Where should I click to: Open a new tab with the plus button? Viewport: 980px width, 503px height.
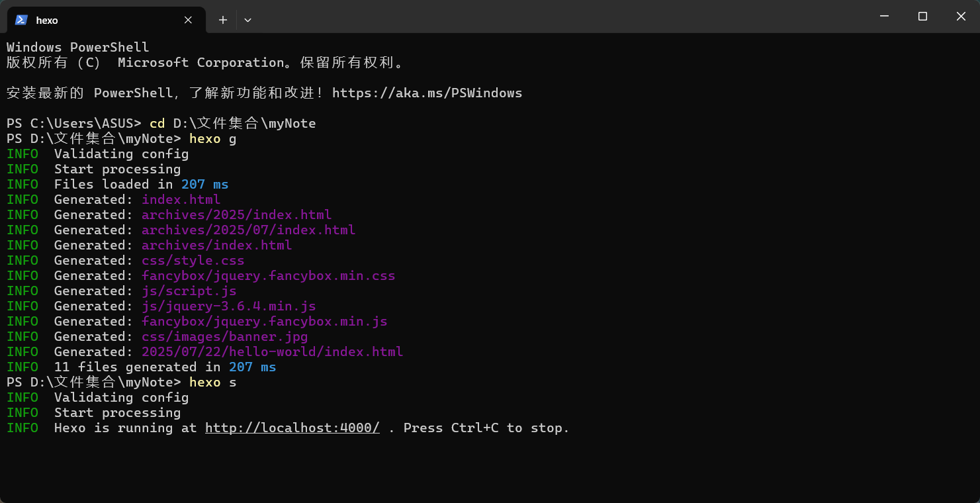[x=223, y=20]
